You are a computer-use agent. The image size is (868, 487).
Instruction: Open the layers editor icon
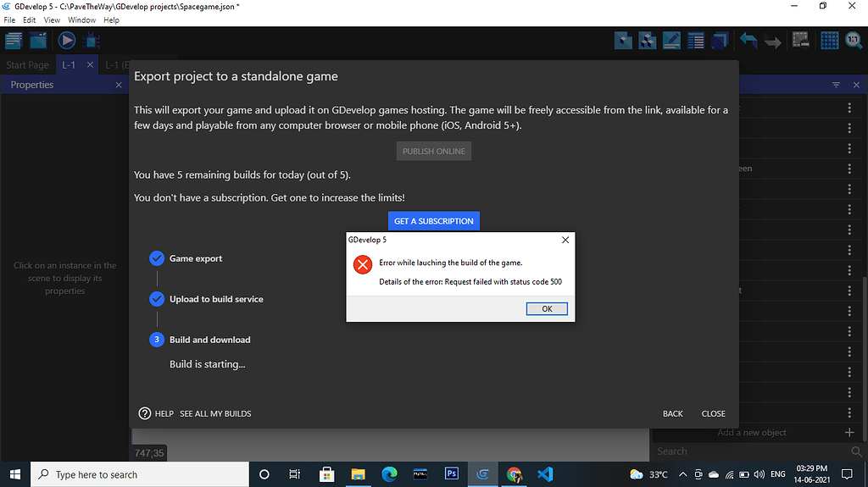point(719,41)
